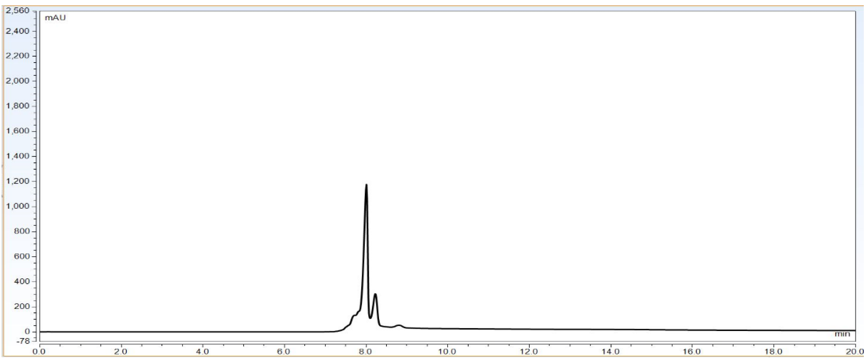Click the second peak near 8.2 min

pos(375,295)
